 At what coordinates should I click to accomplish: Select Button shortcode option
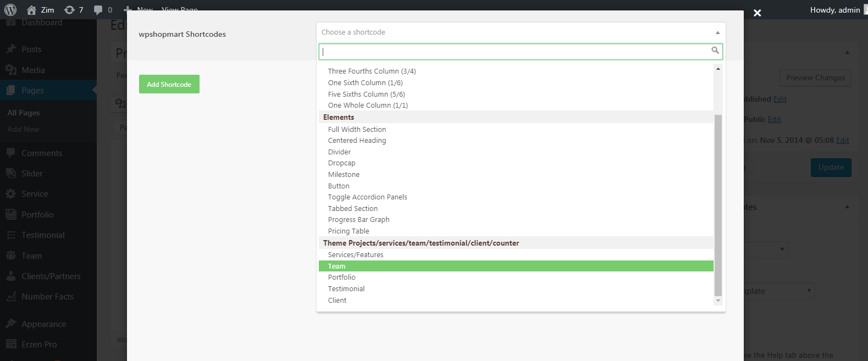click(x=516, y=186)
